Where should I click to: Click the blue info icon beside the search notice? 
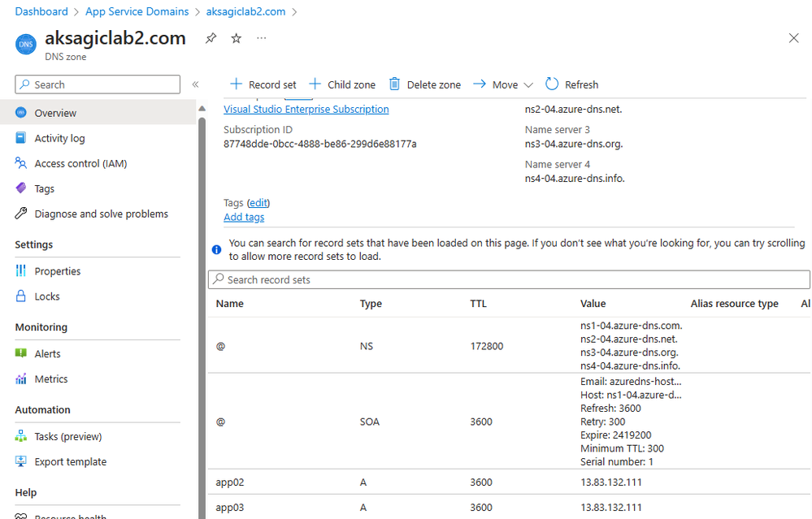point(216,250)
